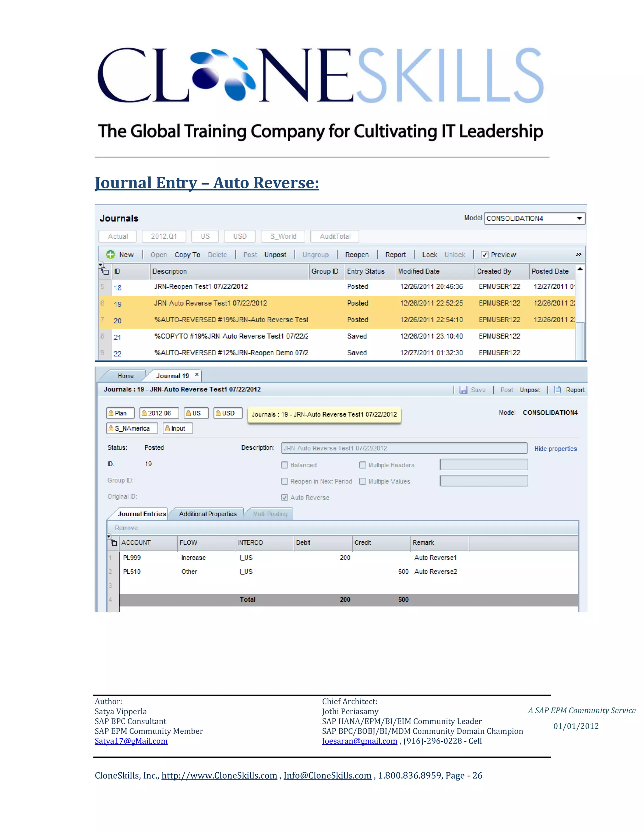Image resolution: width=644 pixels, height=833 pixels.
Task: Toggle the Balanced checkbox
Action: [285, 465]
